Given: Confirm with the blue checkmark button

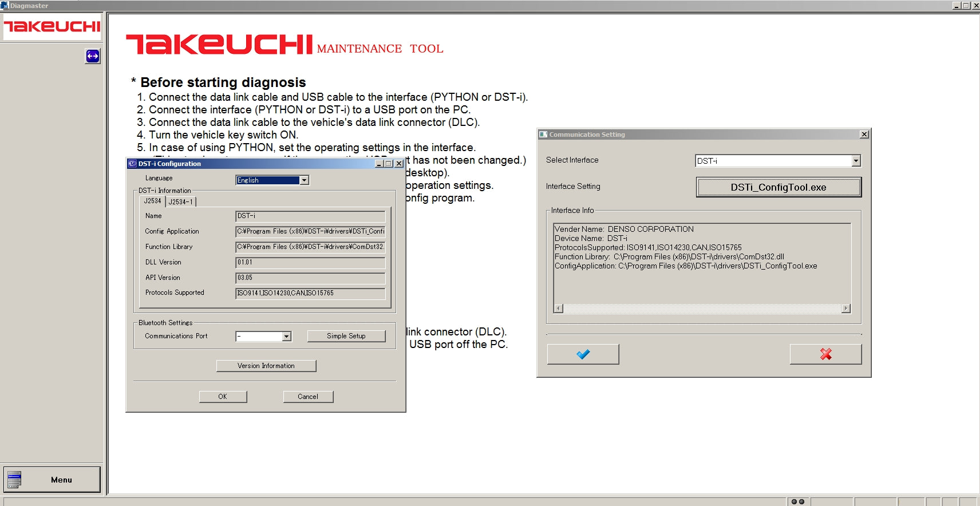Looking at the screenshot, I should [x=583, y=354].
